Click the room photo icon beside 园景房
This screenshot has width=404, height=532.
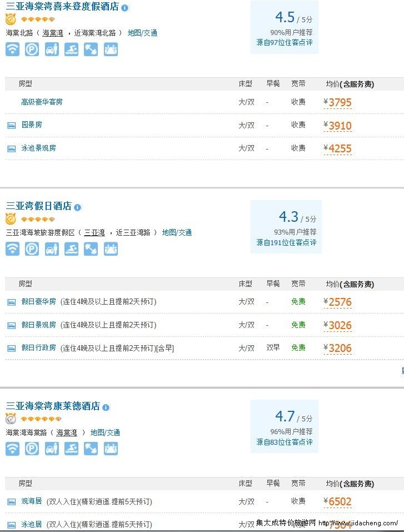(12, 126)
